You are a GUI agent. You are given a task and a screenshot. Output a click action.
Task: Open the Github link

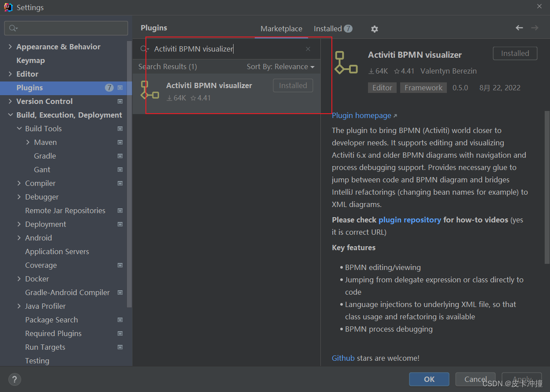click(x=343, y=358)
